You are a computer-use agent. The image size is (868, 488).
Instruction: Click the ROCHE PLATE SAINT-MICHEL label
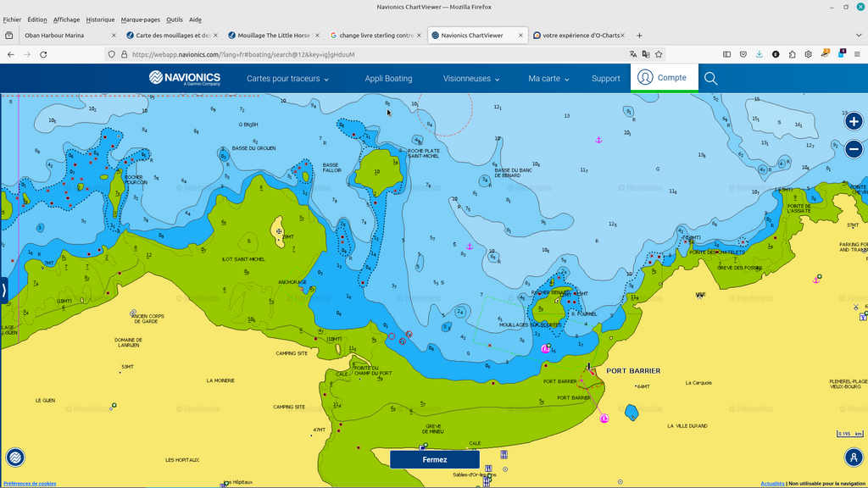click(x=424, y=153)
